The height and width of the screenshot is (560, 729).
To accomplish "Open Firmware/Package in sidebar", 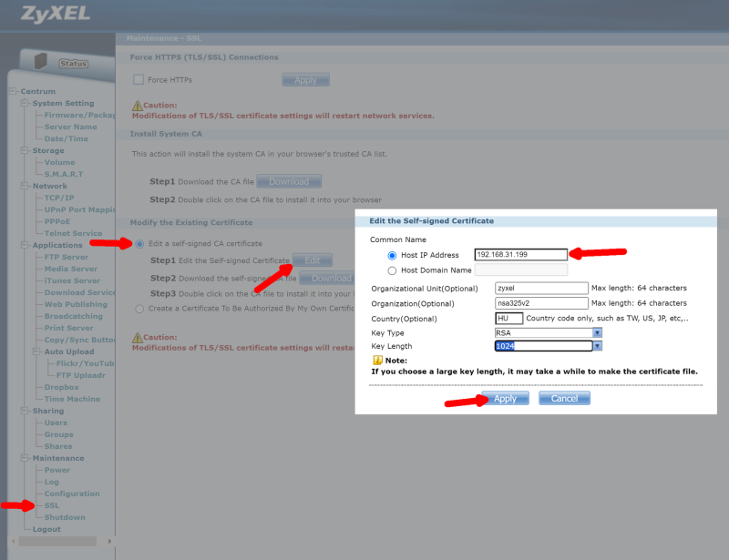I will (79, 115).
